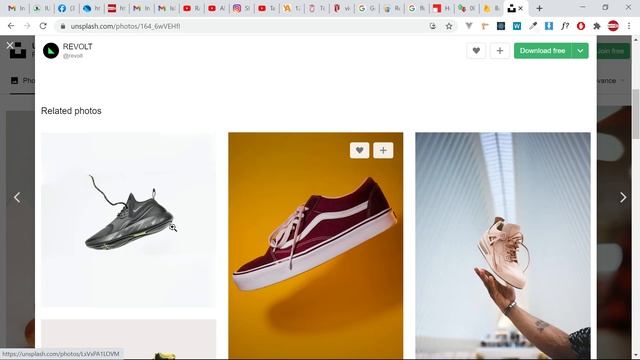Reload the page
This screenshot has height=360, width=640.
coord(43,26)
